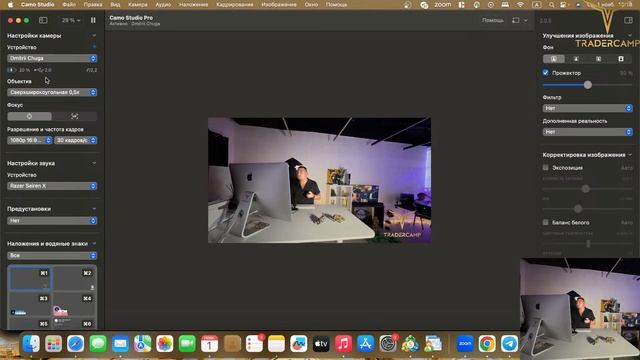Click the Wi-Fi icon in menu bar
This screenshot has height=360, width=640.
(x=520, y=4)
